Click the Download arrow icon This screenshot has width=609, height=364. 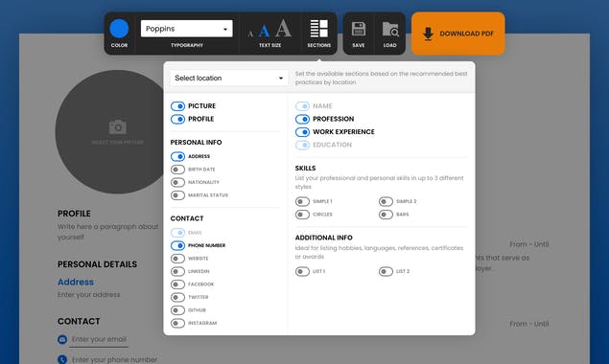pos(428,34)
